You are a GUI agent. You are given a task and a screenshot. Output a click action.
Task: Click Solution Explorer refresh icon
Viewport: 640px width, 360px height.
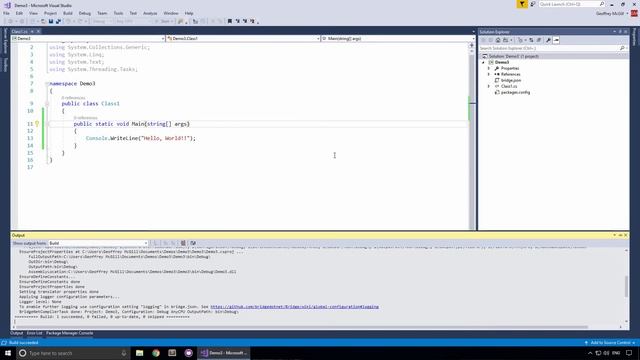pos(531,40)
